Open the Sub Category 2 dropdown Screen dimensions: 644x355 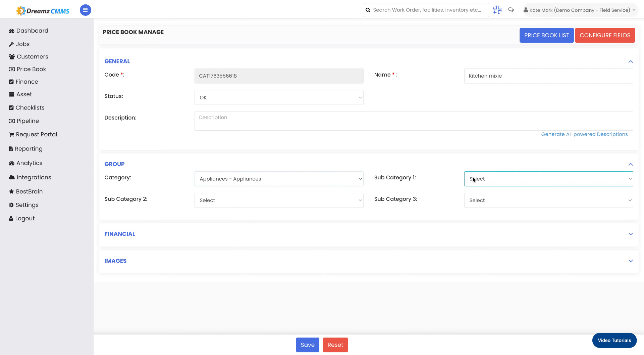[279, 200]
